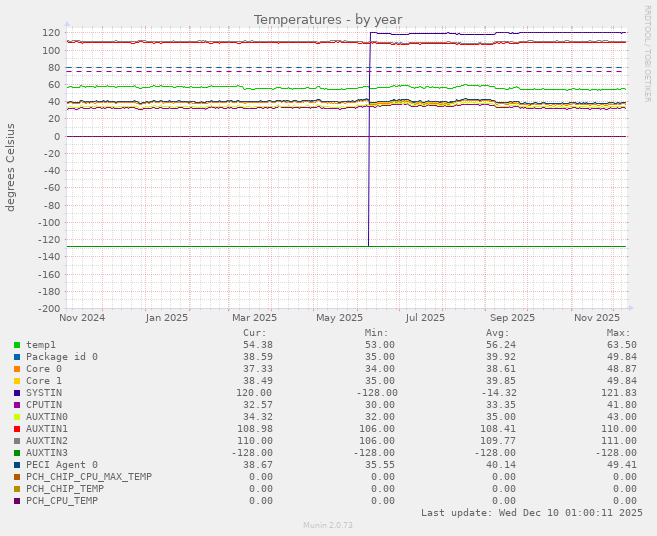Select the 'Core 1' legend label

click(x=44, y=381)
